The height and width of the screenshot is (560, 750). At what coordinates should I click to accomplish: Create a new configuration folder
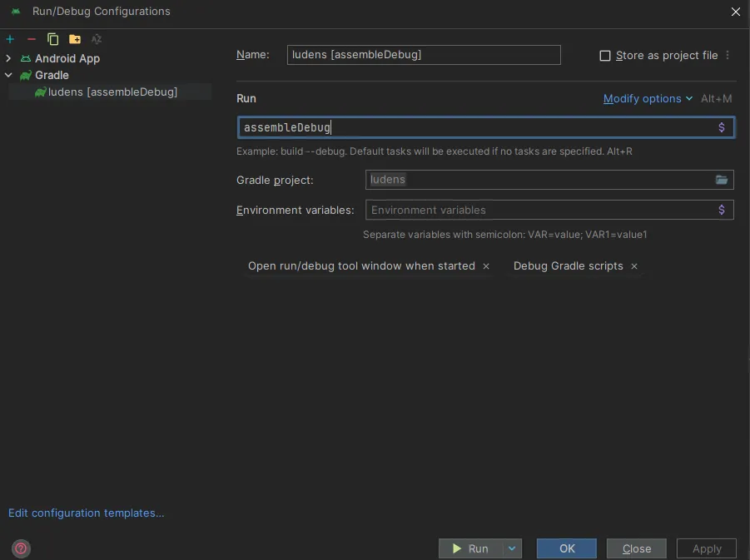pos(74,39)
